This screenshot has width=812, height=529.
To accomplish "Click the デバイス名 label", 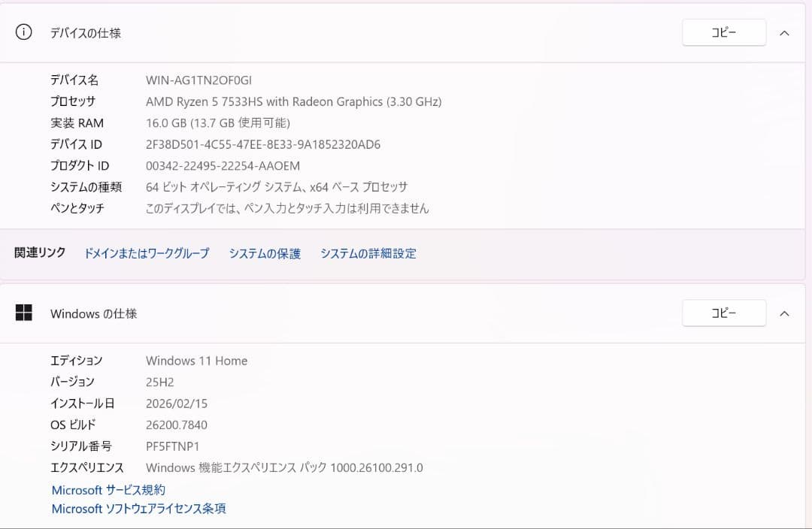I will (74, 80).
